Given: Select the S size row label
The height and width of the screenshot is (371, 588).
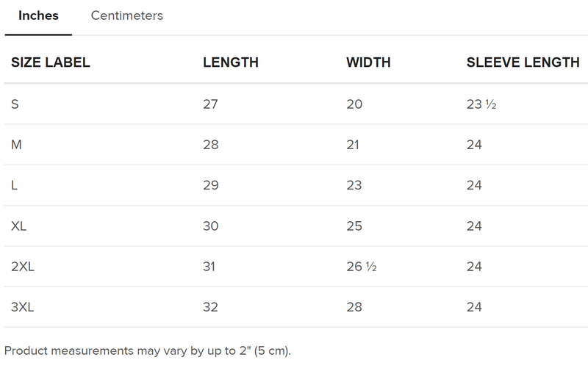Looking at the screenshot, I should coord(15,104).
